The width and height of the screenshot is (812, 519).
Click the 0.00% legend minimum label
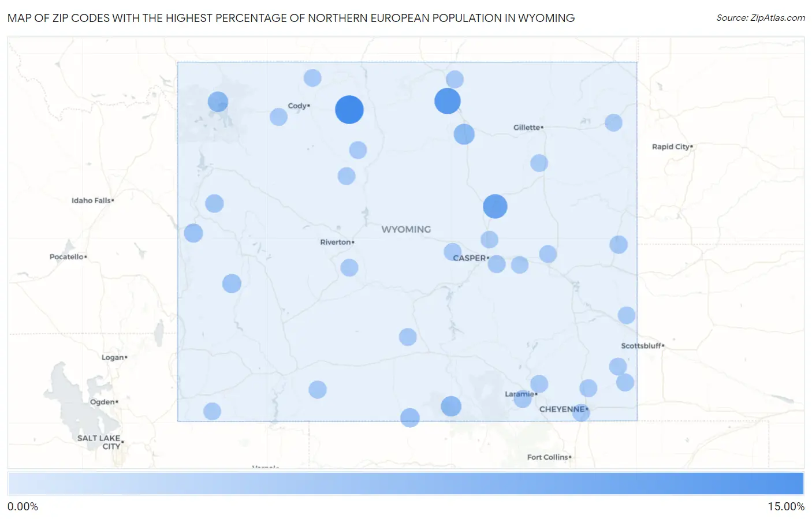tap(23, 507)
